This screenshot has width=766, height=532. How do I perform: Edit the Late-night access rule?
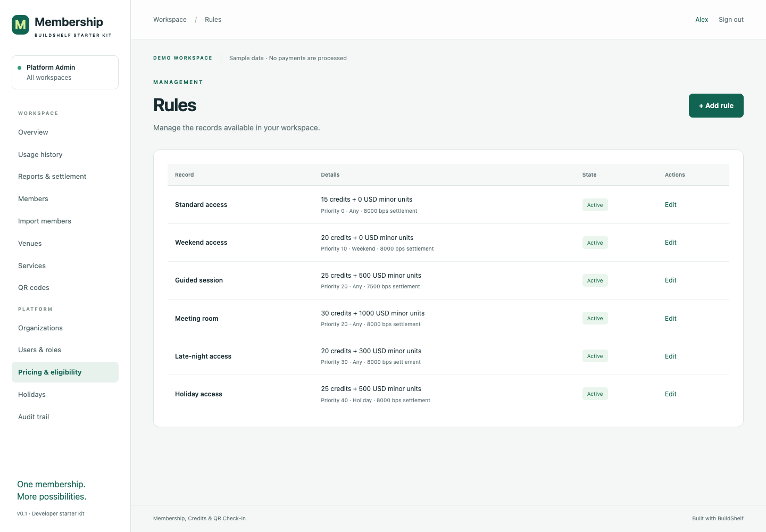(671, 356)
